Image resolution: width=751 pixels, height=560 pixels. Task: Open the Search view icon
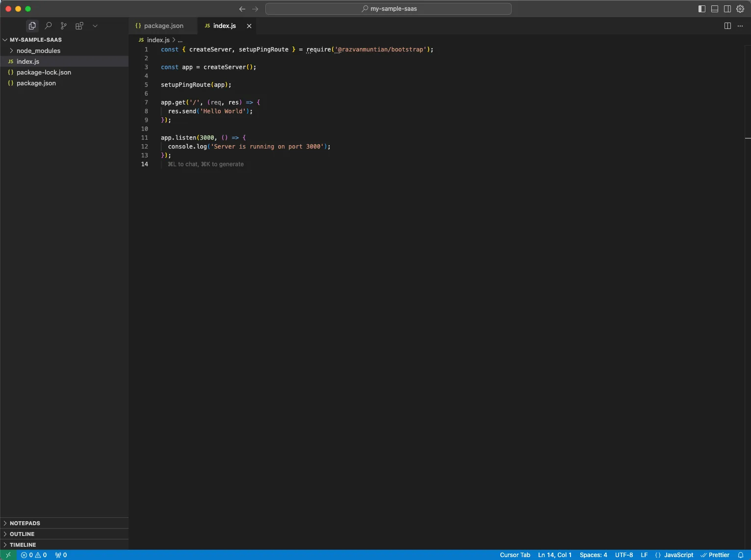point(48,25)
